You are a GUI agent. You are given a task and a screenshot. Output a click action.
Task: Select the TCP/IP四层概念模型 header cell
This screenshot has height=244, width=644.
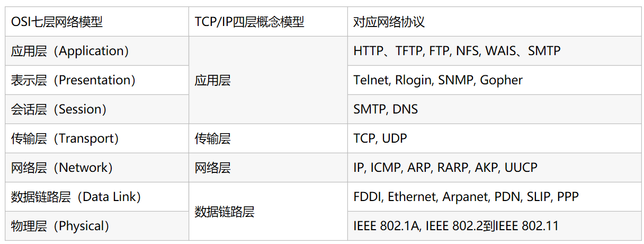[x=268, y=22]
